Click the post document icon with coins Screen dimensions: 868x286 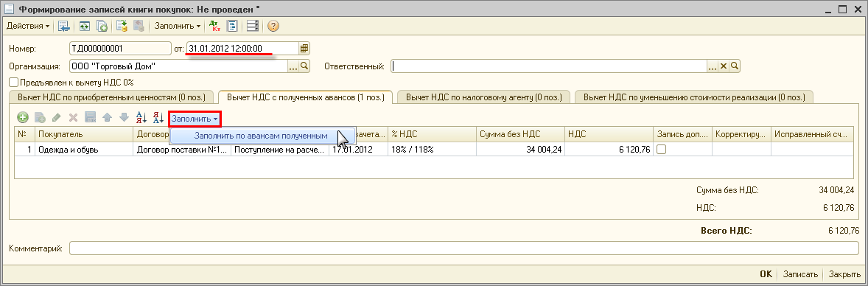point(122,26)
